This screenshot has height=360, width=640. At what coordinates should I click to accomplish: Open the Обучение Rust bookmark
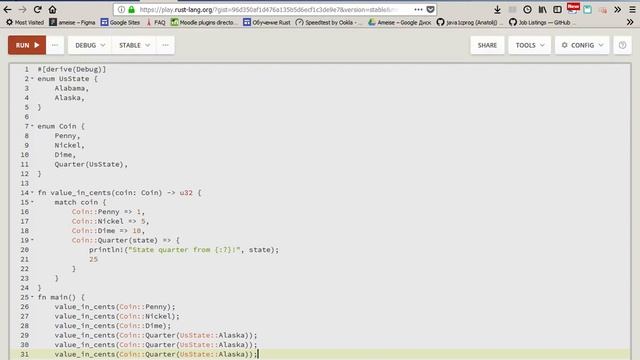click(x=267, y=22)
